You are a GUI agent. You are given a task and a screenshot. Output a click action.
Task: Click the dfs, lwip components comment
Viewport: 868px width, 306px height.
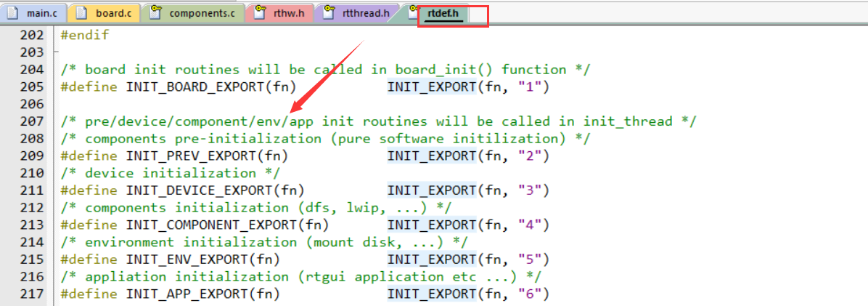[x=255, y=208]
